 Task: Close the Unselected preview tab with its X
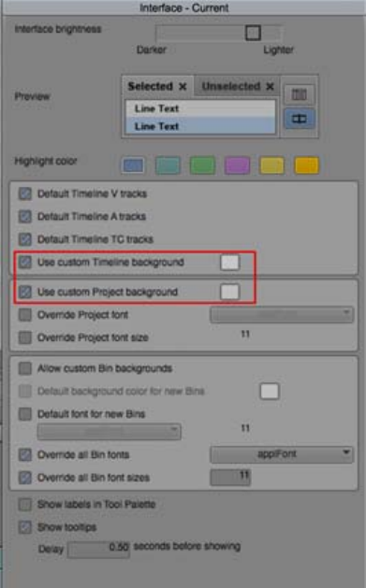coord(270,87)
